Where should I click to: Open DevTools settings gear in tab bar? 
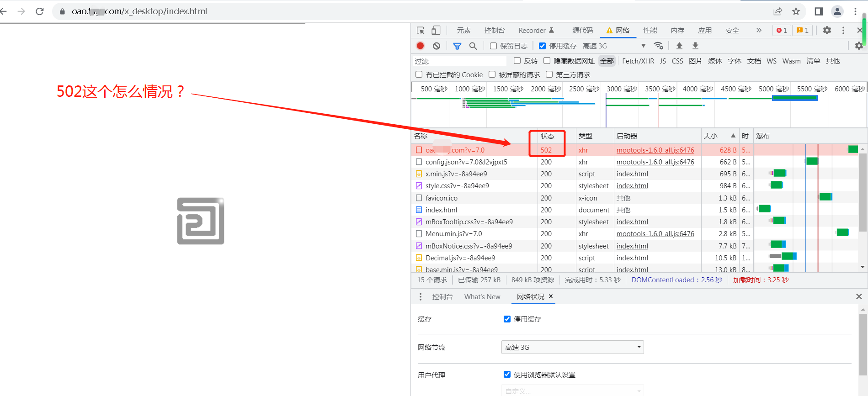pos(827,30)
